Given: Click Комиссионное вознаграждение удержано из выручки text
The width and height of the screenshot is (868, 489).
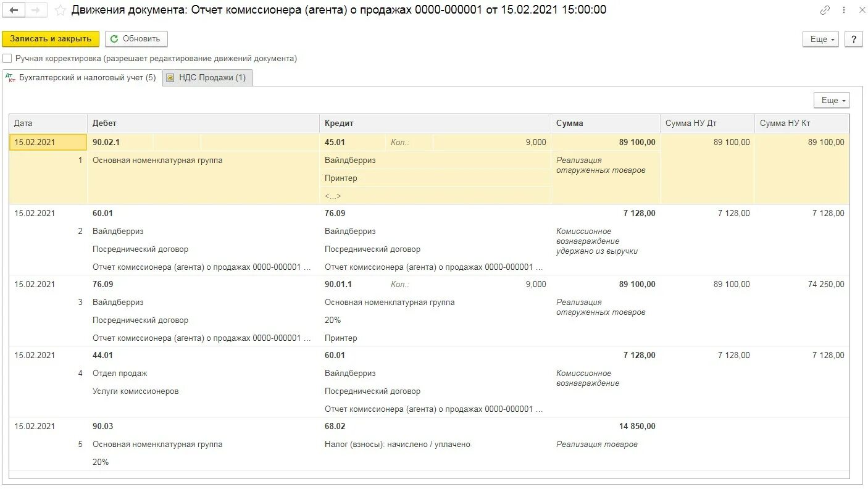Looking at the screenshot, I should pyautogui.click(x=597, y=241).
